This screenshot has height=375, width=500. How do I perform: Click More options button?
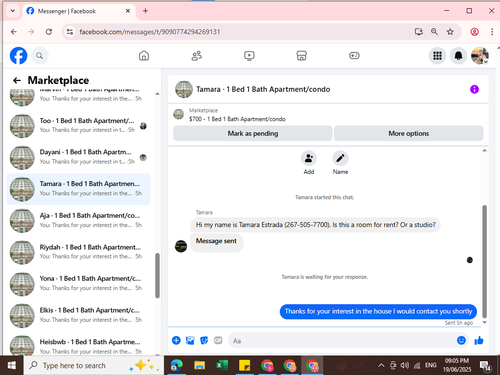point(409,133)
